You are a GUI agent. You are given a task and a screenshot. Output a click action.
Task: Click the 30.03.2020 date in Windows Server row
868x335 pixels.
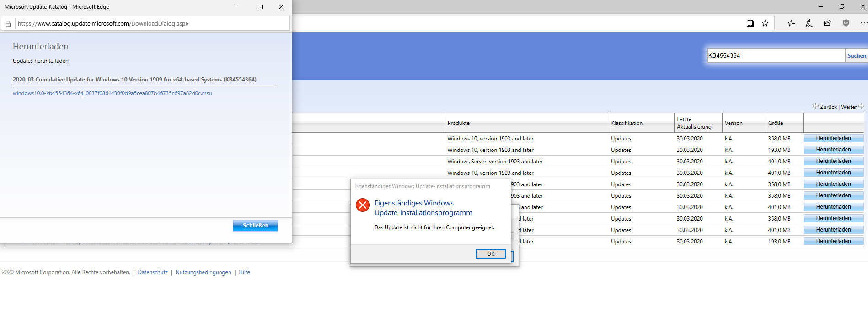[x=690, y=162]
